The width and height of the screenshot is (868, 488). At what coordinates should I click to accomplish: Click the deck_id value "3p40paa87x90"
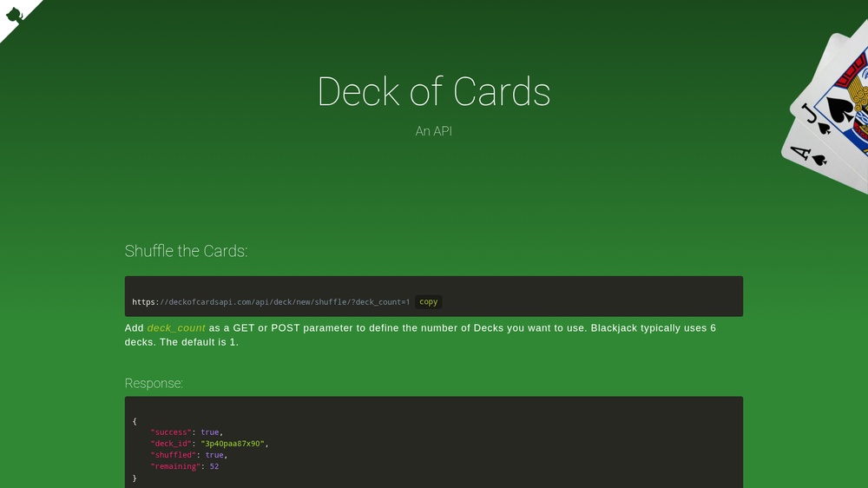(233, 444)
